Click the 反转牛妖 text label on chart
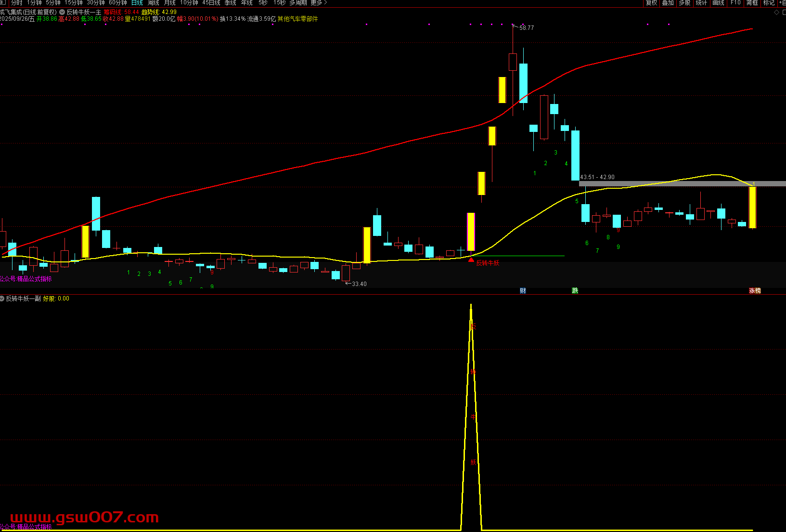The width and height of the screenshot is (786, 532). tap(488, 263)
